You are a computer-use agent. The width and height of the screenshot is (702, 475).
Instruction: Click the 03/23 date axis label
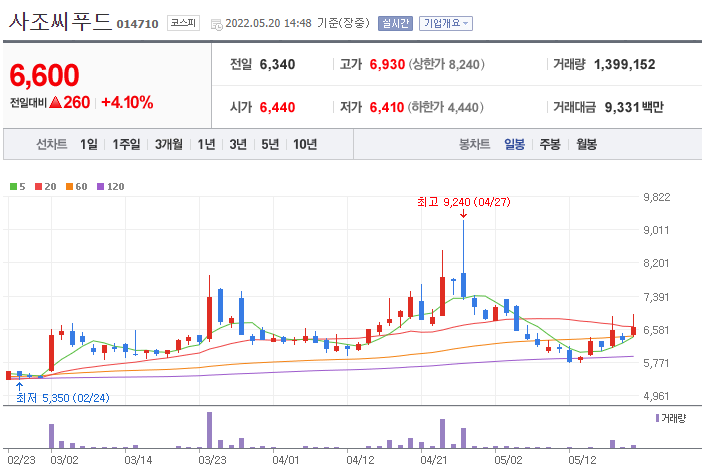212,460
